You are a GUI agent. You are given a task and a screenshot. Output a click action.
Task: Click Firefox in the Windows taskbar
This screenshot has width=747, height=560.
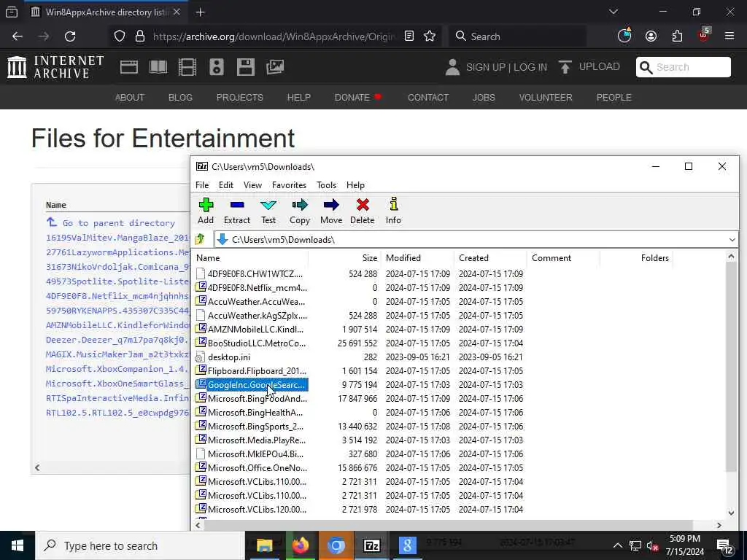point(300,545)
